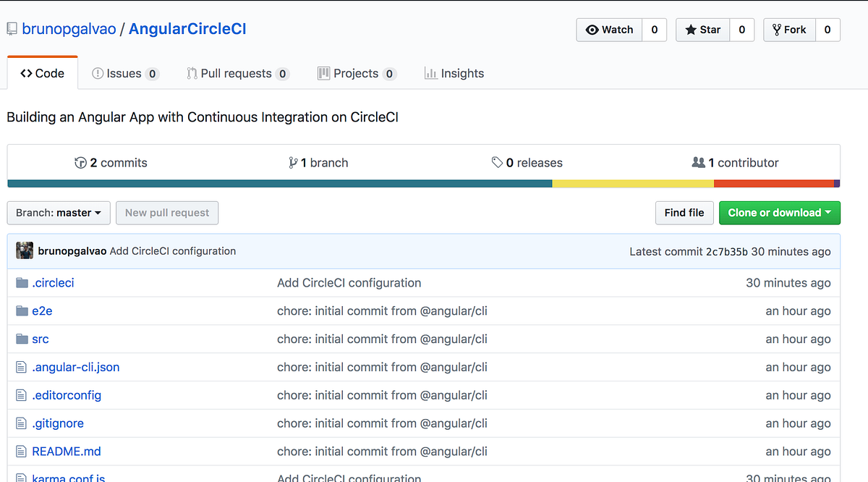
Task: Open the .circleci folder icon
Action: click(x=21, y=282)
